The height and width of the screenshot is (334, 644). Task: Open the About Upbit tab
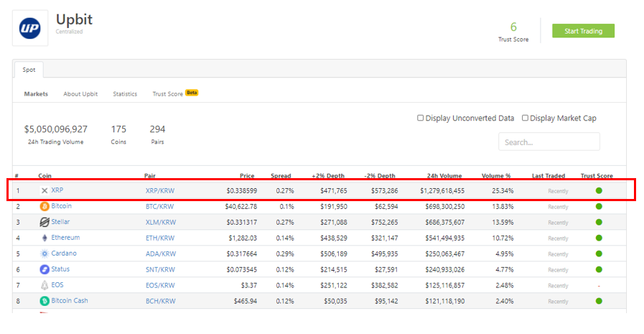click(x=80, y=94)
